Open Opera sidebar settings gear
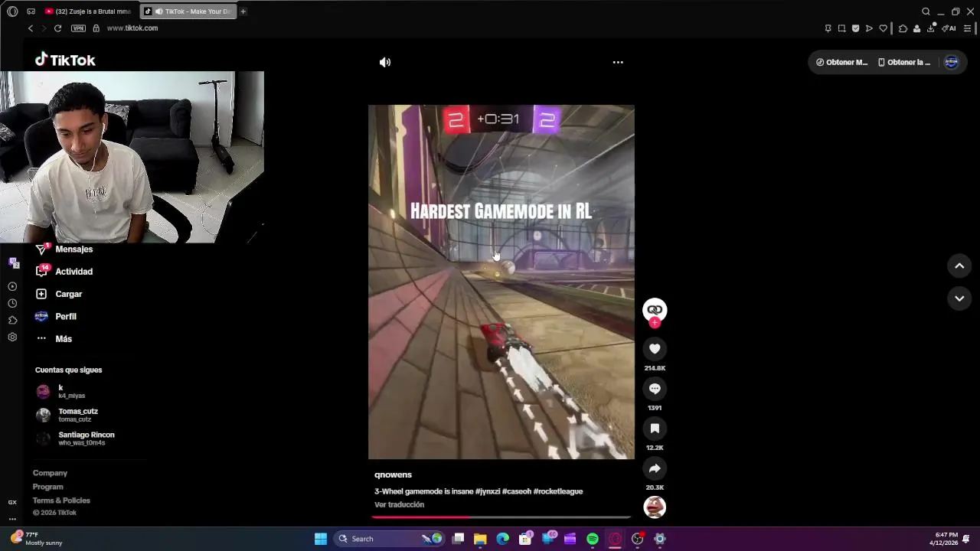 pyautogui.click(x=12, y=337)
